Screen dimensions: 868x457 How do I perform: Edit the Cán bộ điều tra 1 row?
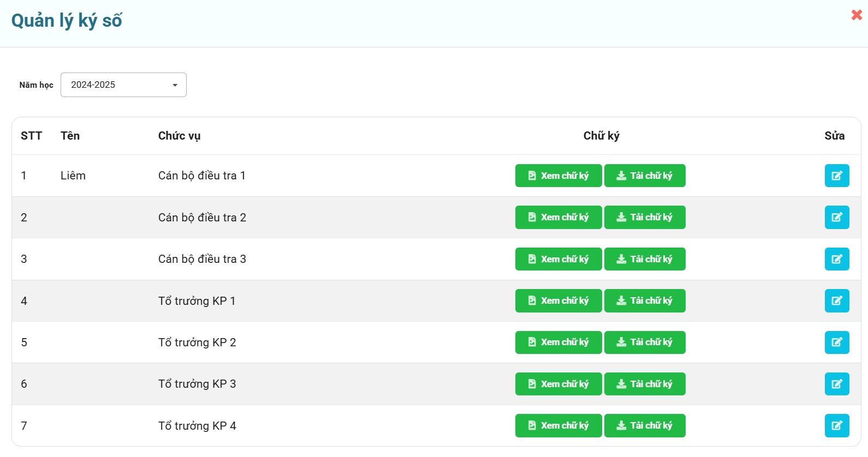click(836, 176)
